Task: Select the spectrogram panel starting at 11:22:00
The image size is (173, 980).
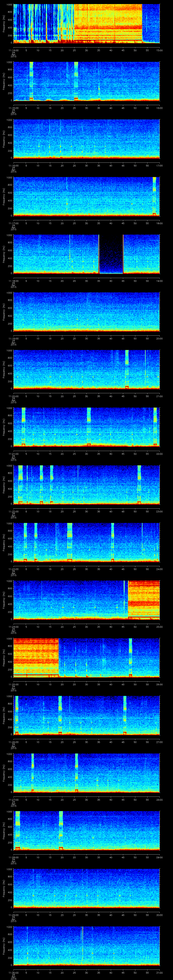Action: (x=87, y=485)
